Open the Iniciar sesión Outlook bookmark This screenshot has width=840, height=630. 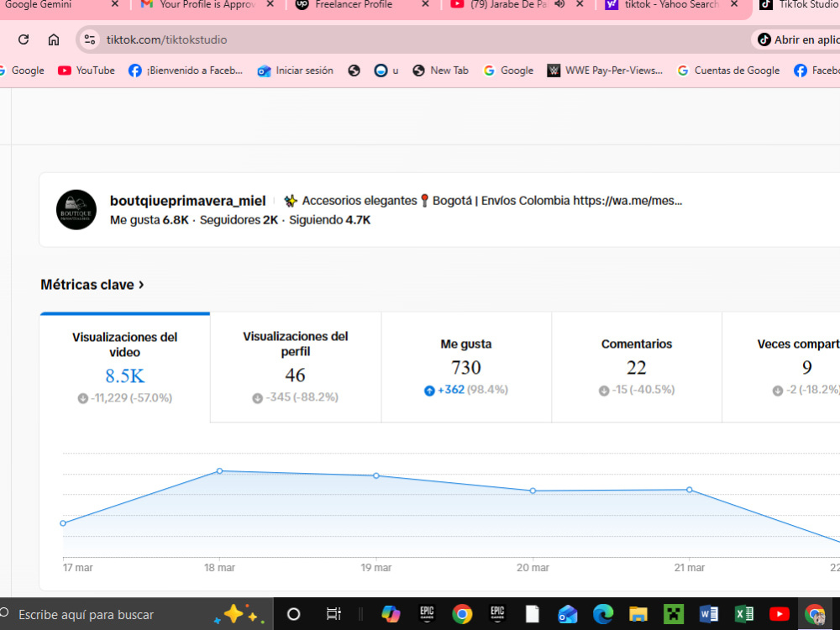295,71
